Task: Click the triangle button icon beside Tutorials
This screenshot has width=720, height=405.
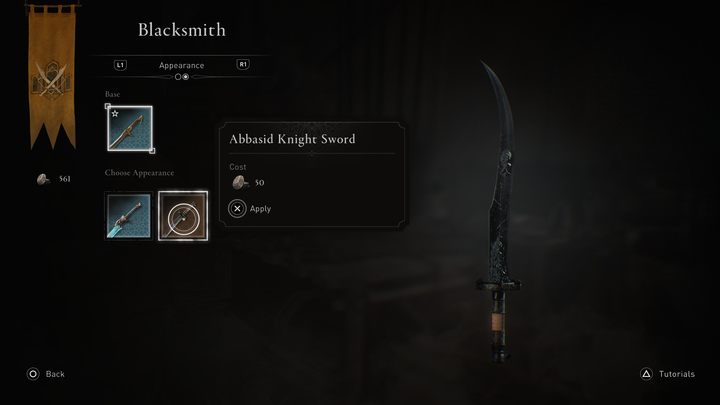Action: point(646,374)
